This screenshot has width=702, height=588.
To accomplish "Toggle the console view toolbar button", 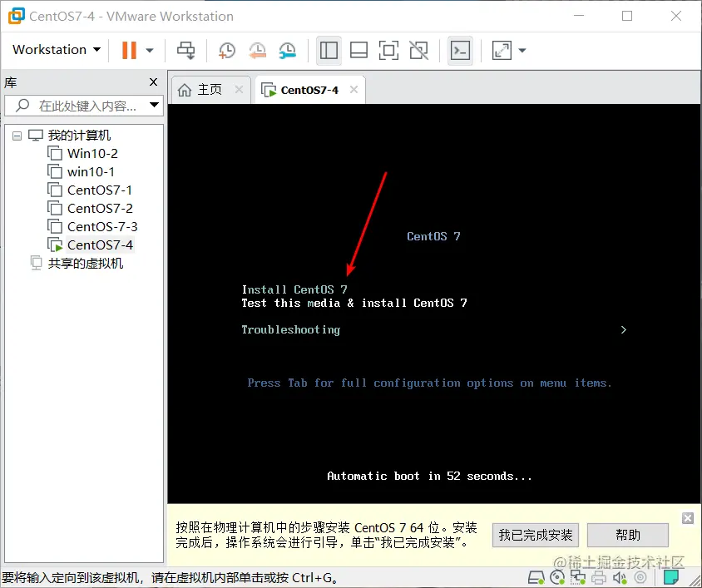I will (x=460, y=50).
